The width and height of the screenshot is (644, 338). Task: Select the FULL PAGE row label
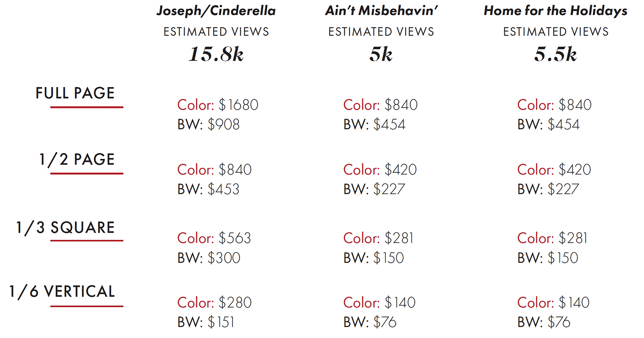(x=75, y=93)
